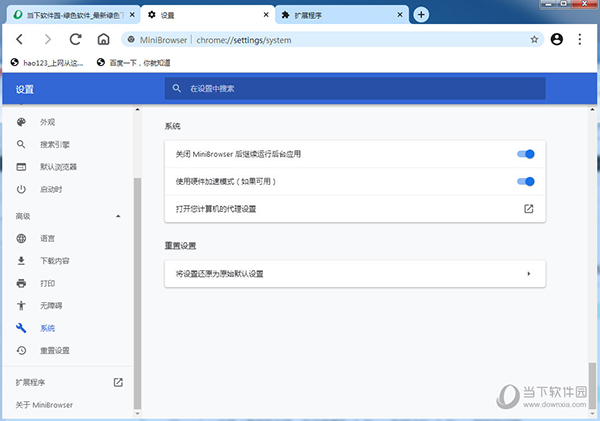The height and width of the screenshot is (421, 600).
Task: Go back to the previous page
Action: [20, 39]
